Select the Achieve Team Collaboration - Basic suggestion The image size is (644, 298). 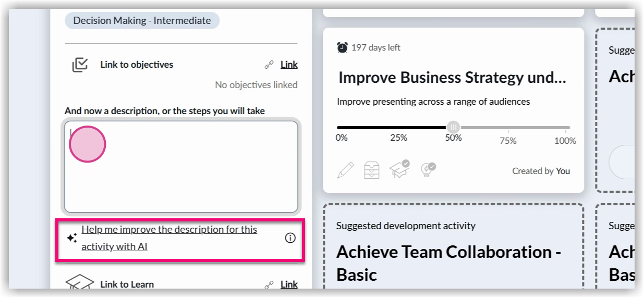point(448,263)
